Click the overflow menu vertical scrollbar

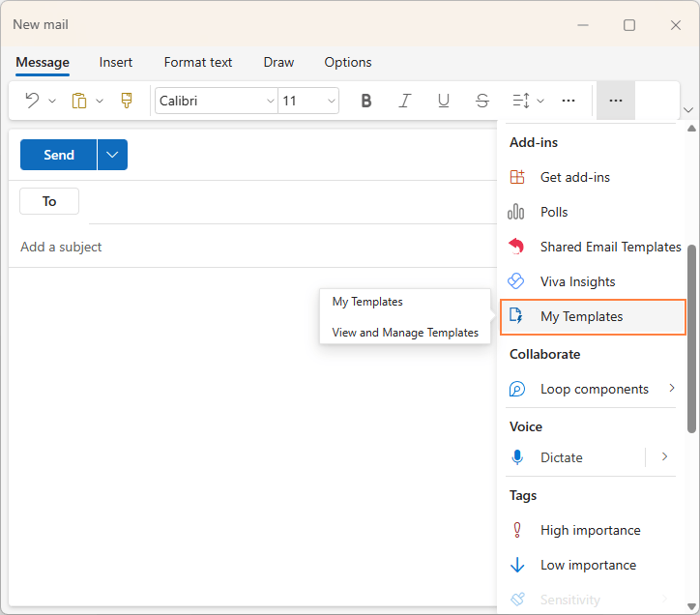691,338
